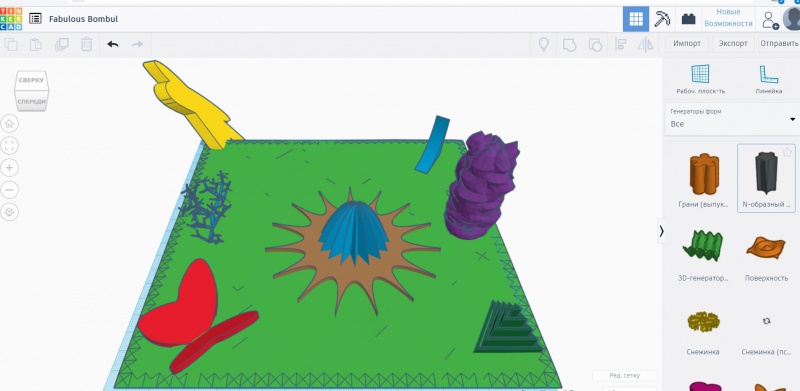
Task: Open the designs list icon
Action: 35,19
